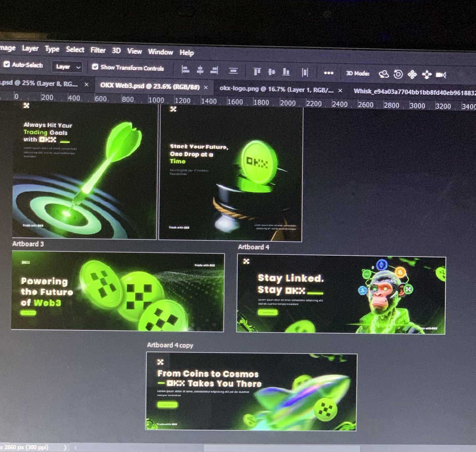Align vertical centers of layers
Image resolution: width=476 pixels, height=452 pixels.
pyautogui.click(x=272, y=72)
